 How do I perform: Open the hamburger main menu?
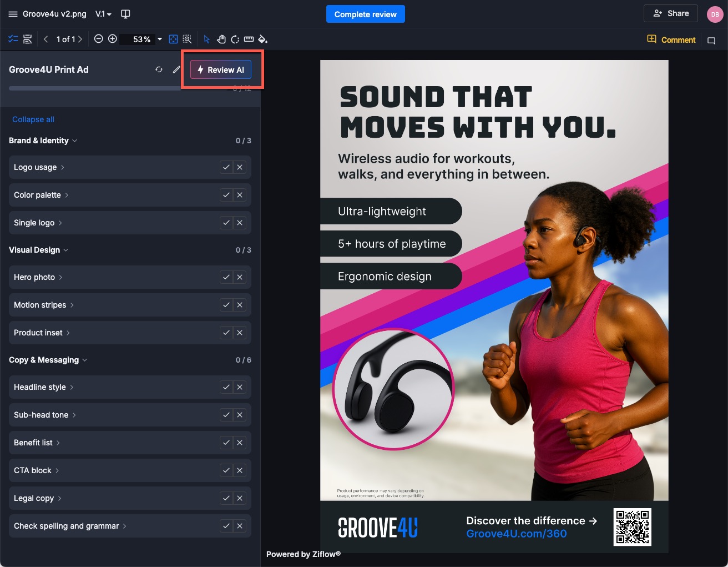click(13, 14)
